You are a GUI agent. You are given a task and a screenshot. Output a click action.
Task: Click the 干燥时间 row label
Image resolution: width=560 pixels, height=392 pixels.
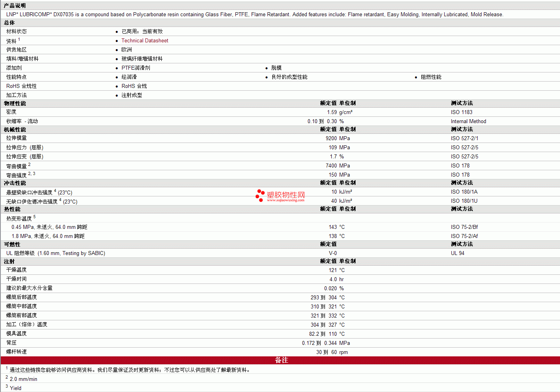17,279
